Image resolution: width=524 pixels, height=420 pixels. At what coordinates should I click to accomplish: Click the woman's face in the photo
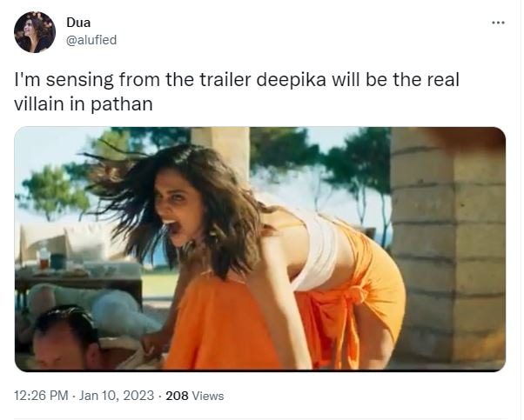click(x=178, y=208)
